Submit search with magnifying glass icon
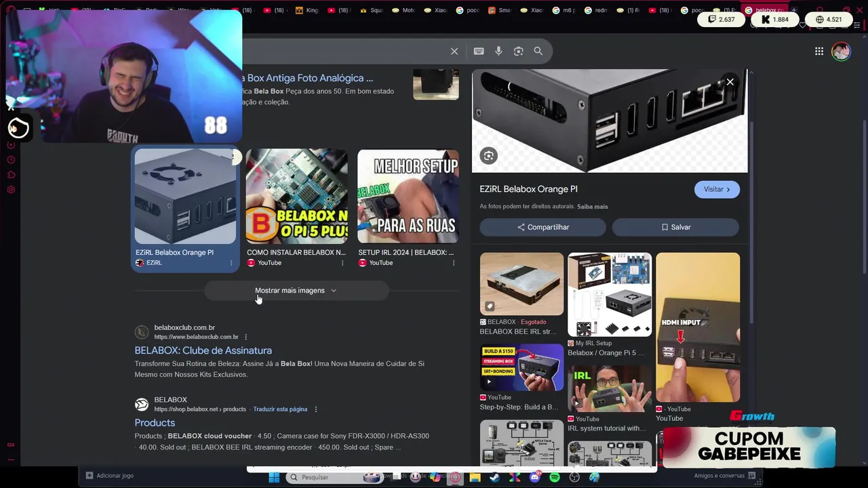 click(x=538, y=52)
